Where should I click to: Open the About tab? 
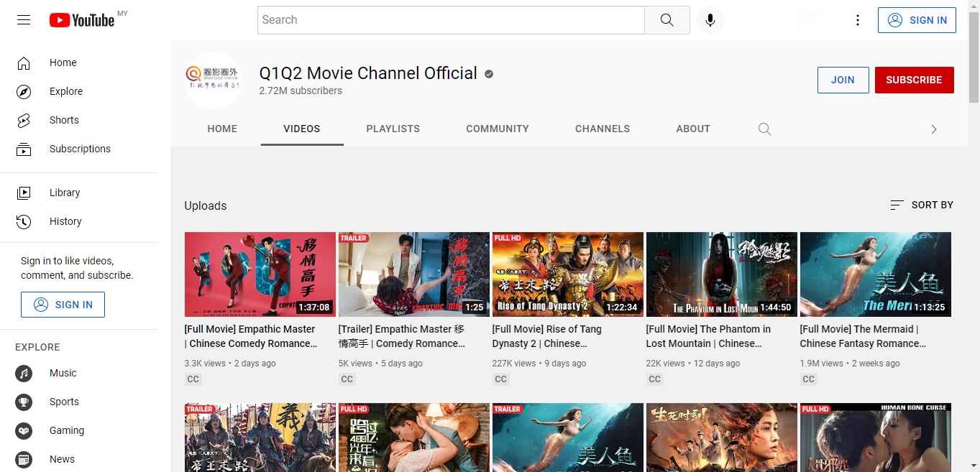pos(692,129)
